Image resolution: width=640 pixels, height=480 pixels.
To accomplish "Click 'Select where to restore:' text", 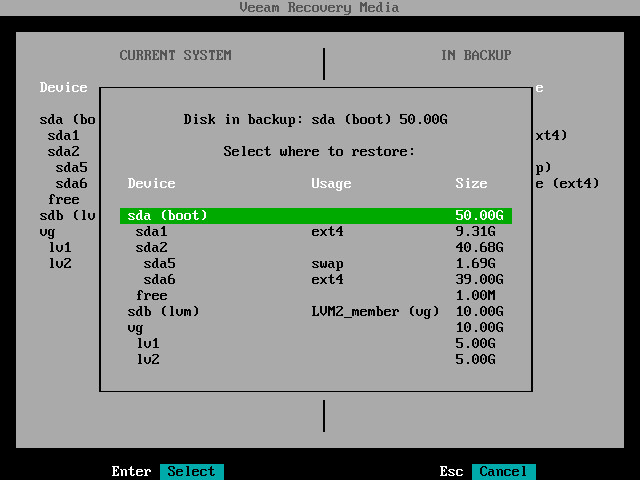I will [x=319, y=151].
